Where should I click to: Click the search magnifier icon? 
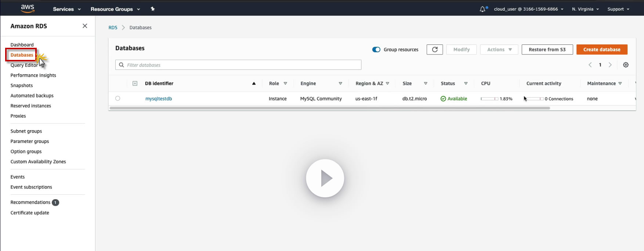click(122, 65)
